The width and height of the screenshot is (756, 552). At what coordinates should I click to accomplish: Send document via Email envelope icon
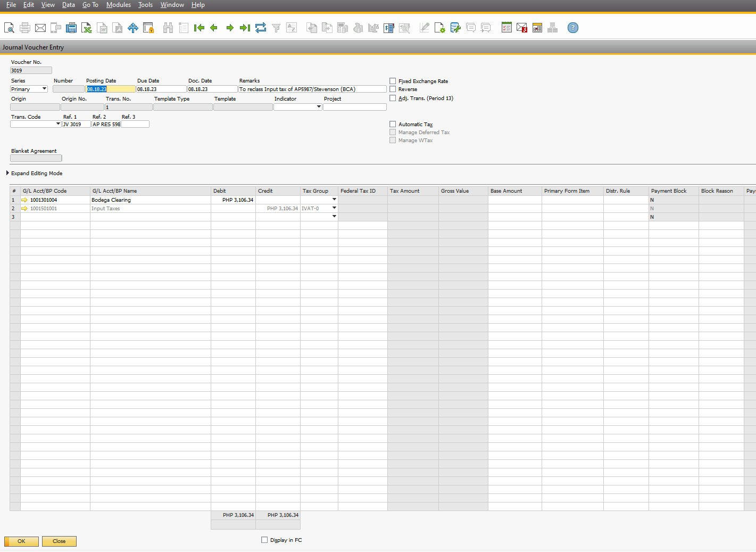tap(40, 28)
